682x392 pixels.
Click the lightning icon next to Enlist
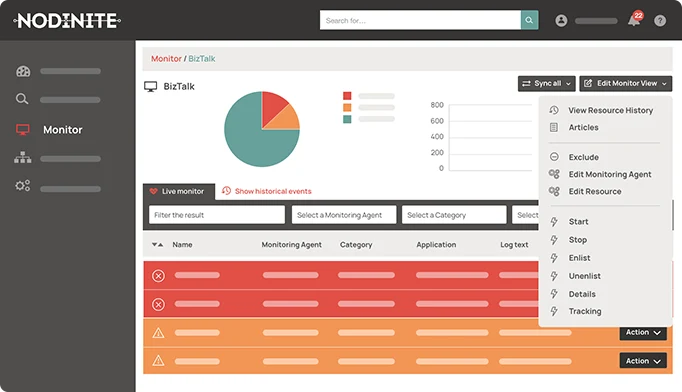pos(554,258)
